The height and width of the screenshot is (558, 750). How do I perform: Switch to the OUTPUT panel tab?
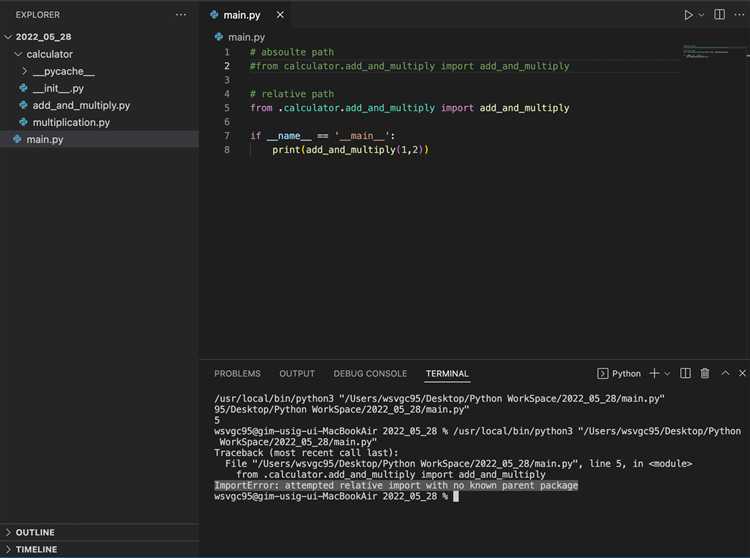click(297, 373)
